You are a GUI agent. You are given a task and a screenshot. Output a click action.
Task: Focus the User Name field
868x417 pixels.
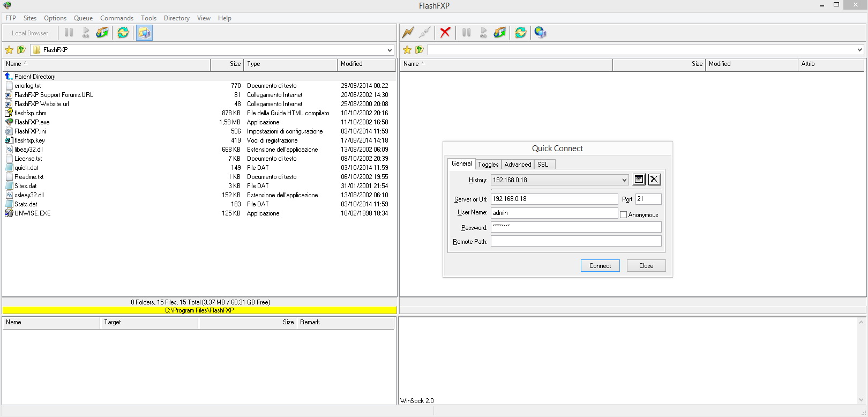[x=554, y=213]
